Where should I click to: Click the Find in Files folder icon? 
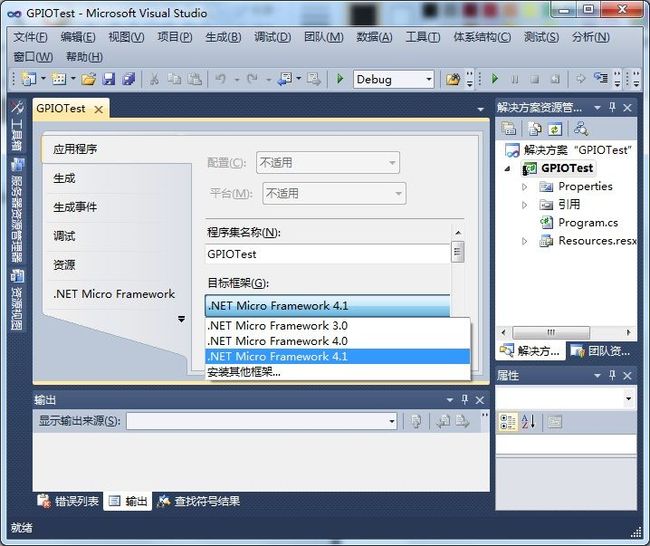tap(453, 79)
